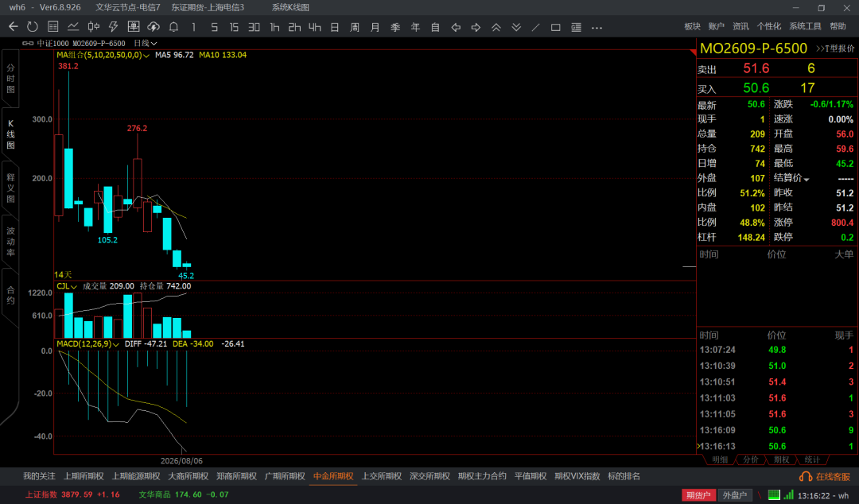
Task: Click the double down chevron icon
Action: (516, 27)
